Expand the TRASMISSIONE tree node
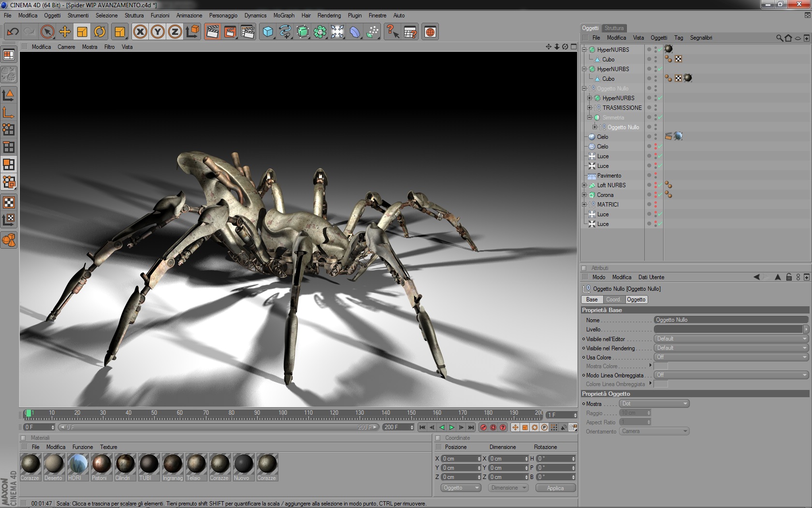The height and width of the screenshot is (508, 812). tap(590, 108)
